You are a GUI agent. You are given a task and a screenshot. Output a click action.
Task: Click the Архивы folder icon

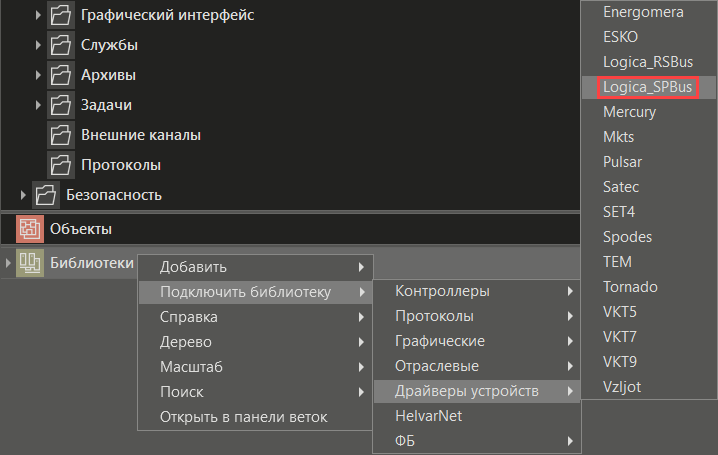[60, 75]
